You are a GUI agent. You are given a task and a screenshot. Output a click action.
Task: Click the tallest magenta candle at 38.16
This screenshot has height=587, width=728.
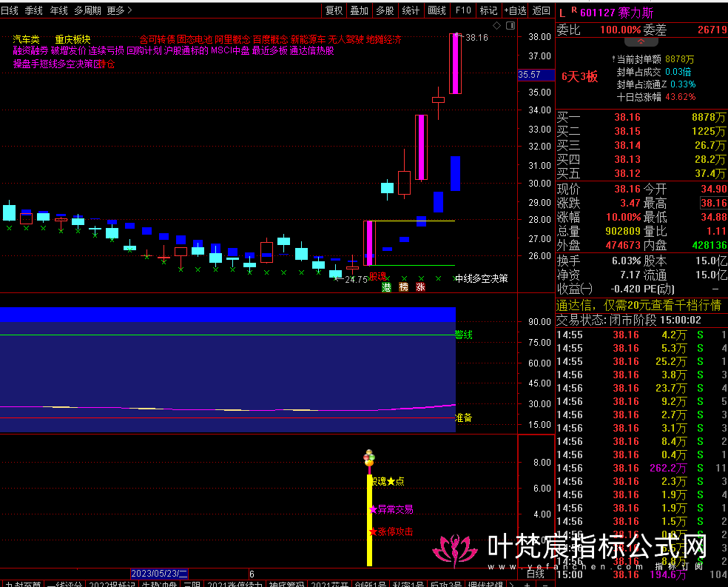455,64
